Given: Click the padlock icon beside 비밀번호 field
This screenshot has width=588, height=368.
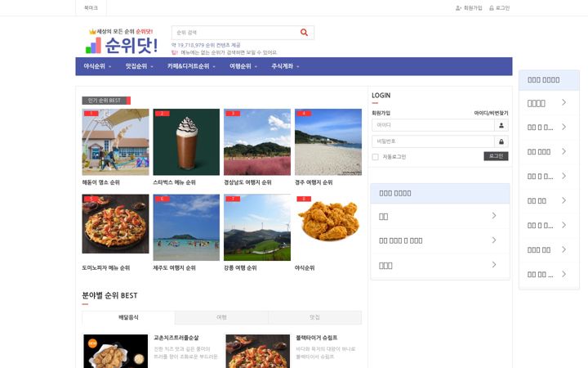Looking at the screenshot, I should click(x=501, y=141).
